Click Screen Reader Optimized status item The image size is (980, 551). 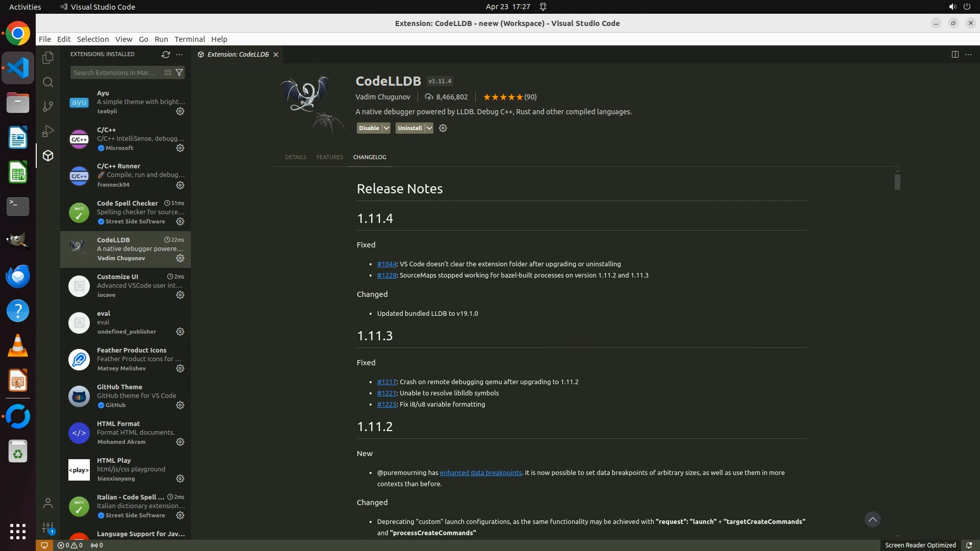click(x=920, y=545)
